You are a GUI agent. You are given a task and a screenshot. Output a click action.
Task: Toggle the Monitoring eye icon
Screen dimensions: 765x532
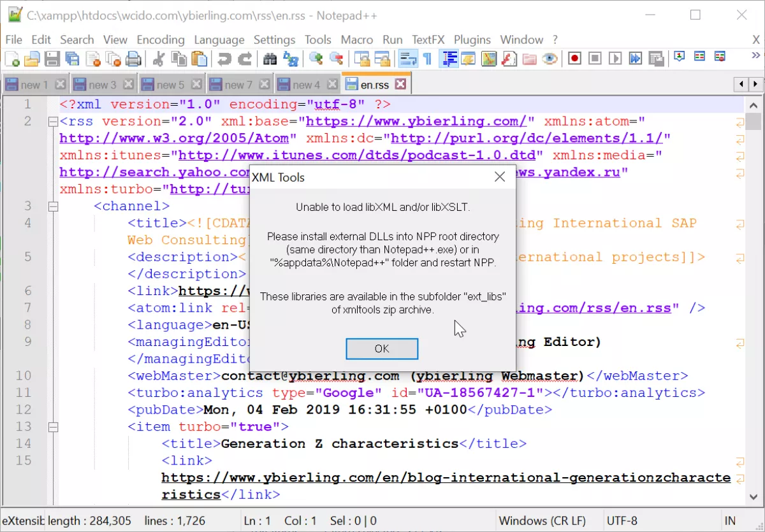tap(550, 59)
